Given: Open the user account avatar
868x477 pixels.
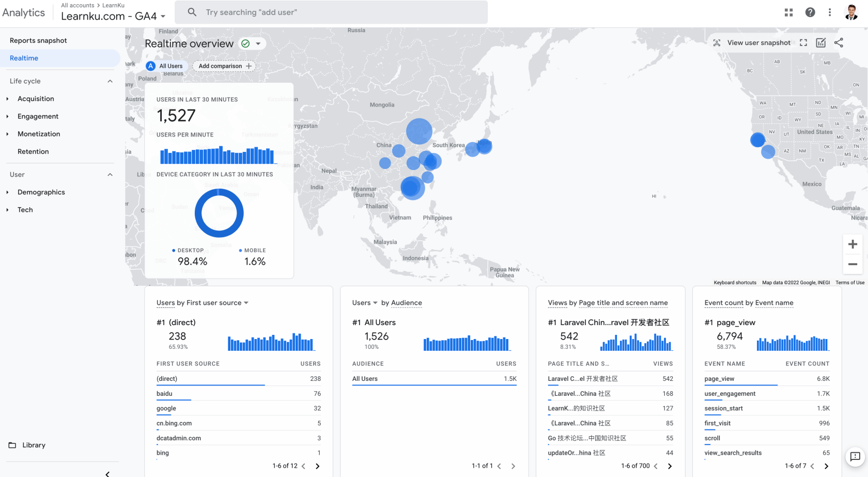Looking at the screenshot, I should click(x=851, y=12).
